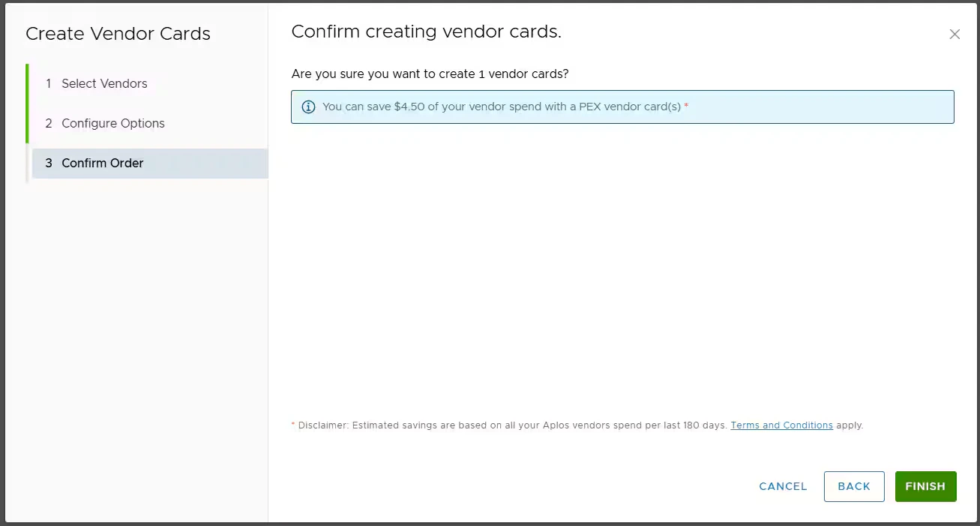Viewport: 980px width, 526px height.
Task: Close the Create Vendor Cards dialog
Action: pos(954,34)
